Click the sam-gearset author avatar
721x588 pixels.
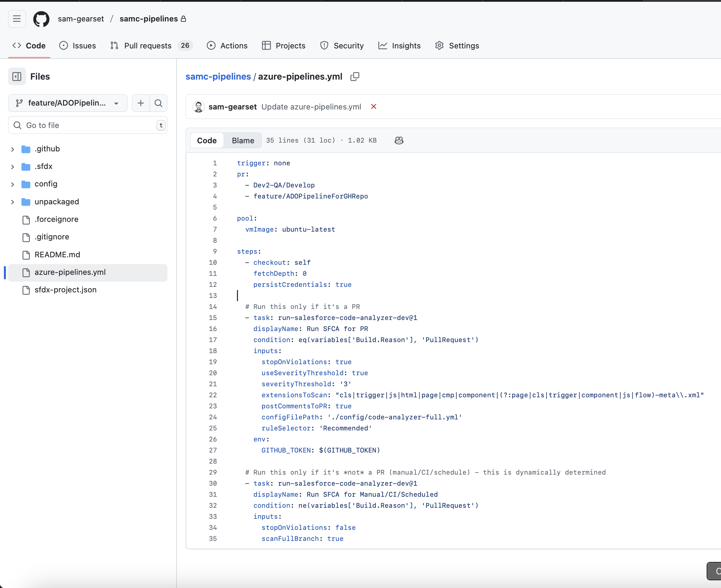click(x=199, y=107)
